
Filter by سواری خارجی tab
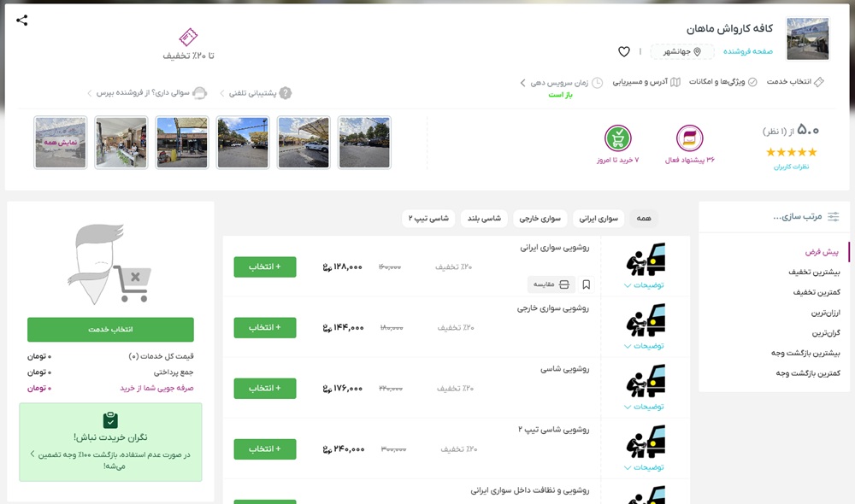click(x=540, y=219)
